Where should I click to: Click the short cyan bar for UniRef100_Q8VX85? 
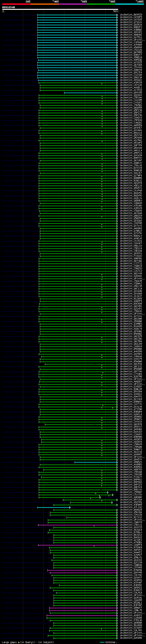(91, 93)
